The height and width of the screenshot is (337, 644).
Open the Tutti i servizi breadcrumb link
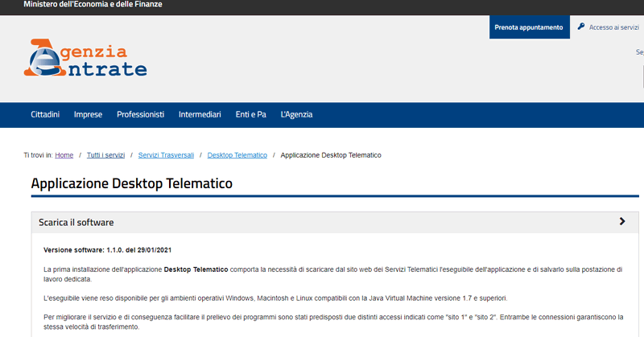pos(105,155)
